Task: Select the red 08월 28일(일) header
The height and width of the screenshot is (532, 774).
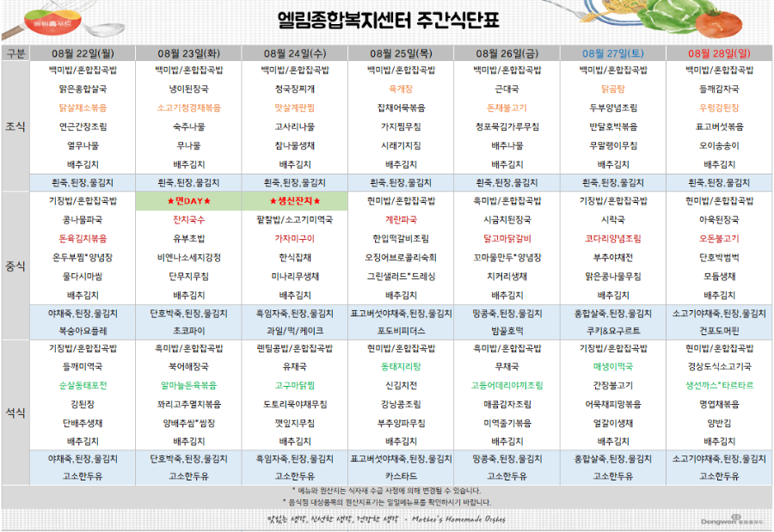Action: (x=719, y=53)
